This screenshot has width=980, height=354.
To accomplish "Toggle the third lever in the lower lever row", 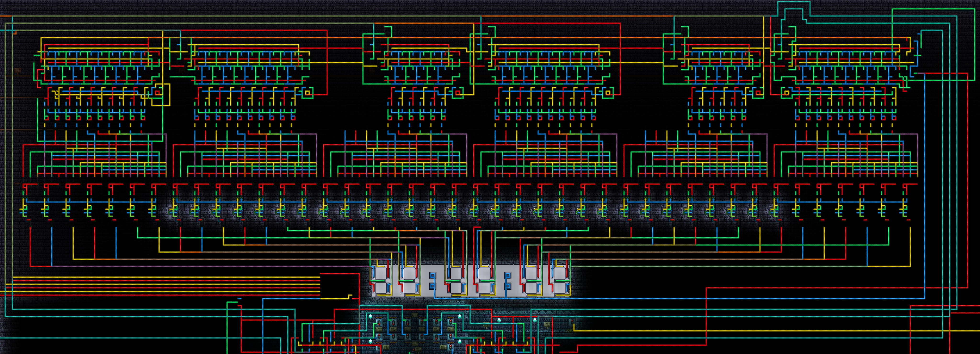I will (408, 337).
